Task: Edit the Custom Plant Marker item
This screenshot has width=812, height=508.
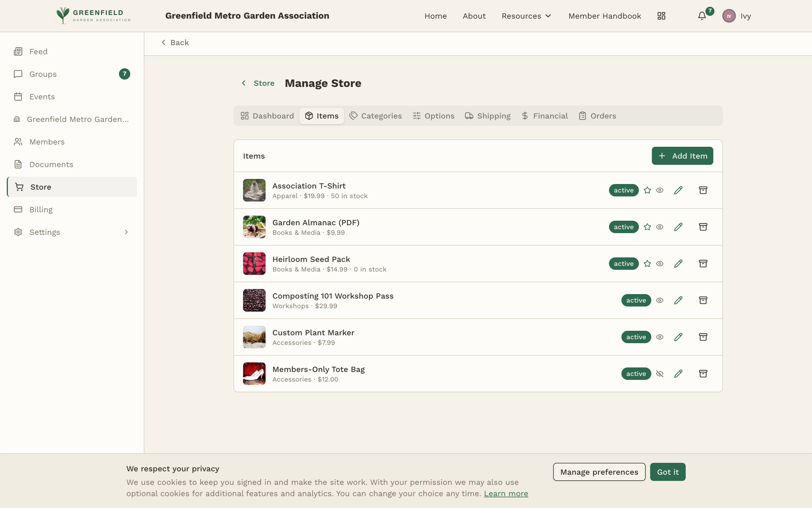Action: click(x=678, y=337)
